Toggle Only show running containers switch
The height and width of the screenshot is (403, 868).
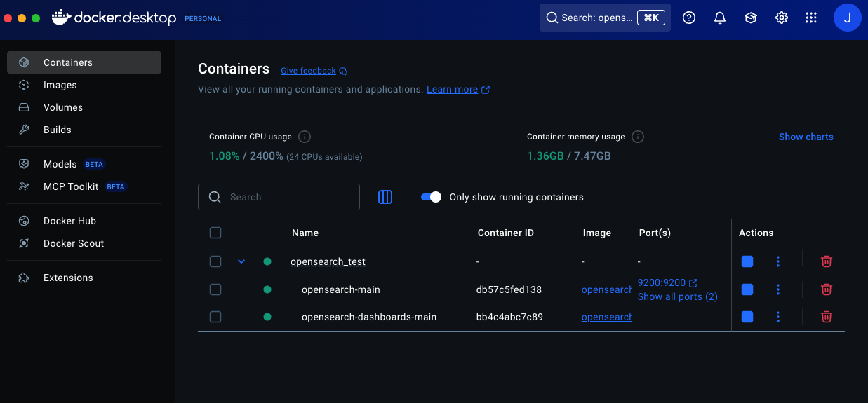click(x=431, y=197)
